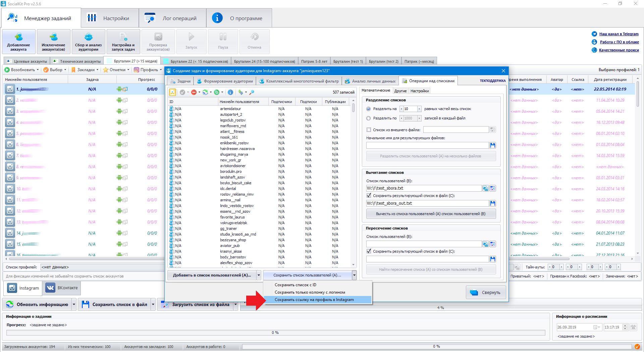Switch to Формирование аудитории tab
The height and width of the screenshot is (352, 644).
[x=225, y=81]
